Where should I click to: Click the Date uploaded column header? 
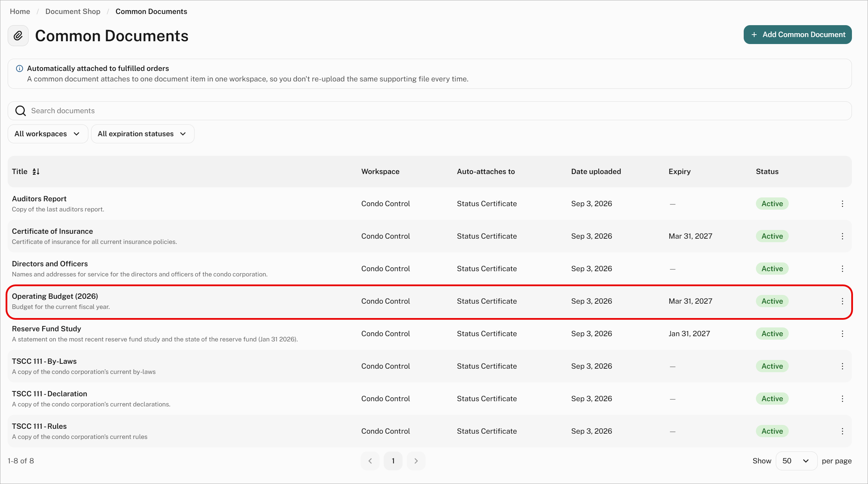click(596, 172)
